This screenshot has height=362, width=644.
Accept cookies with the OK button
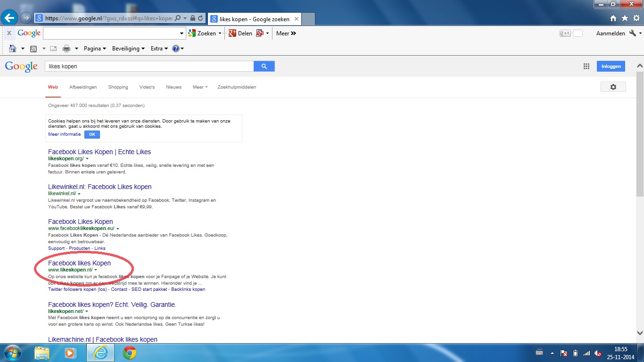pos(92,134)
